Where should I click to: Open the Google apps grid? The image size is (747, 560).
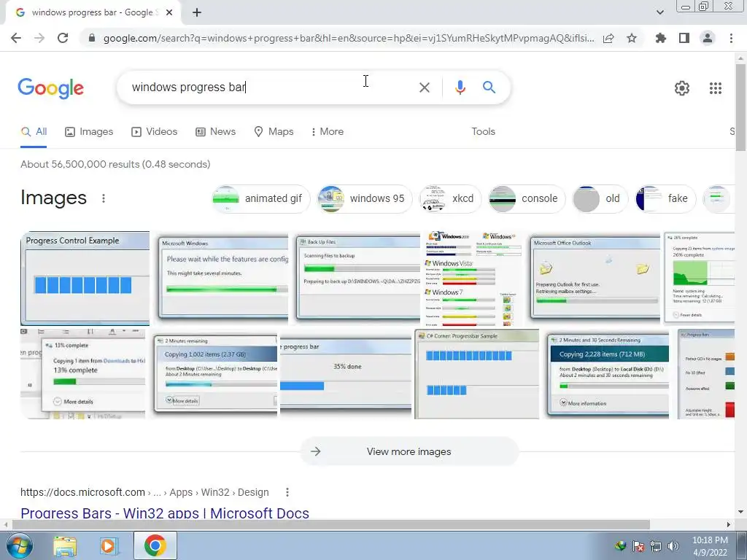[715, 88]
